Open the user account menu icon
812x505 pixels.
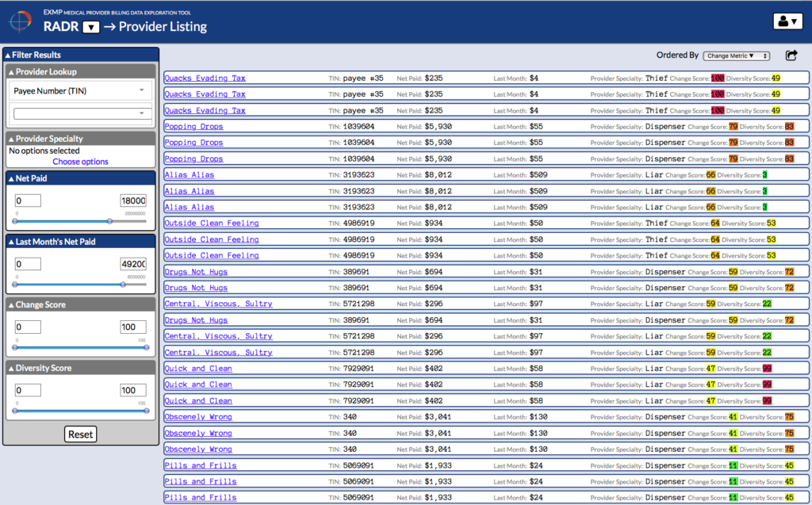click(787, 21)
